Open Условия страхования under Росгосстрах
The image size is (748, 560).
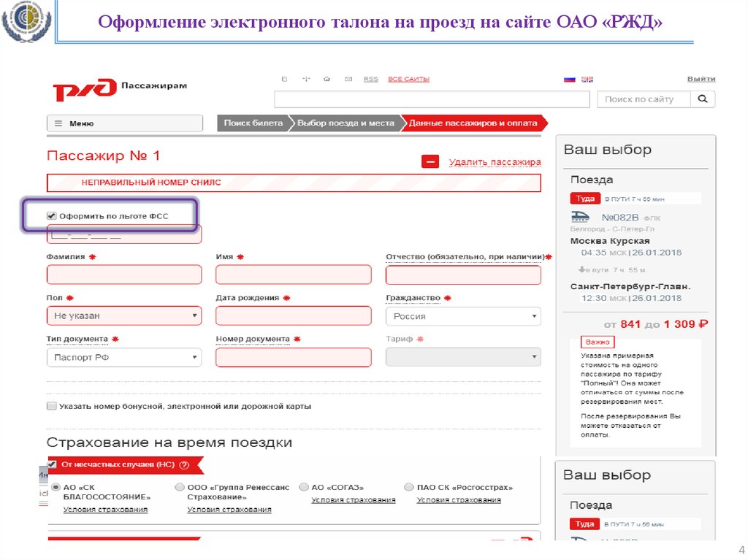click(459, 500)
